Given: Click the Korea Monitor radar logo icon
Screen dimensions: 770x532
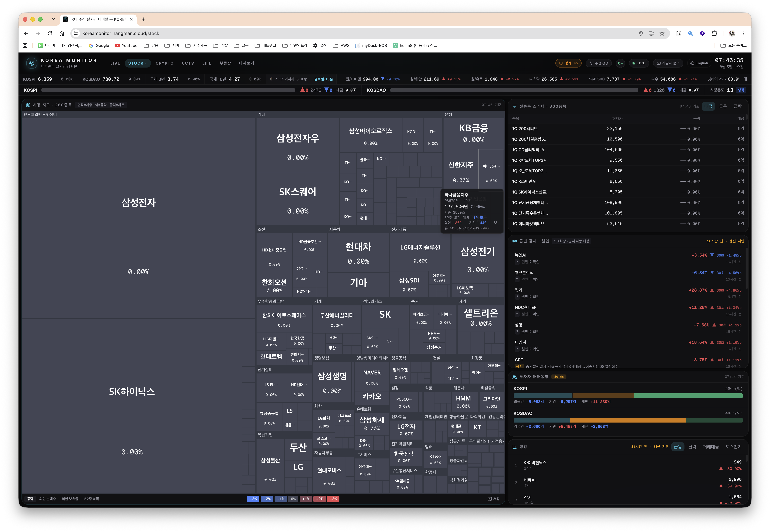Looking at the screenshot, I should [32, 63].
